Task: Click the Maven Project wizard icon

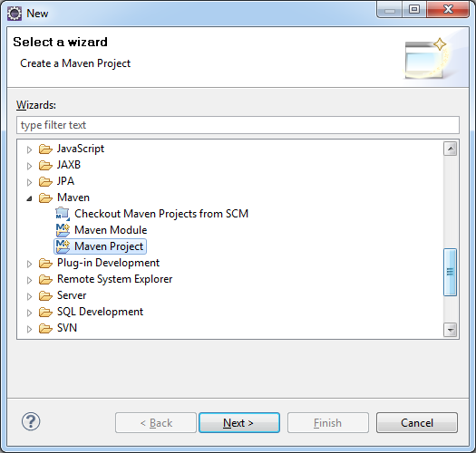Action: click(x=63, y=246)
